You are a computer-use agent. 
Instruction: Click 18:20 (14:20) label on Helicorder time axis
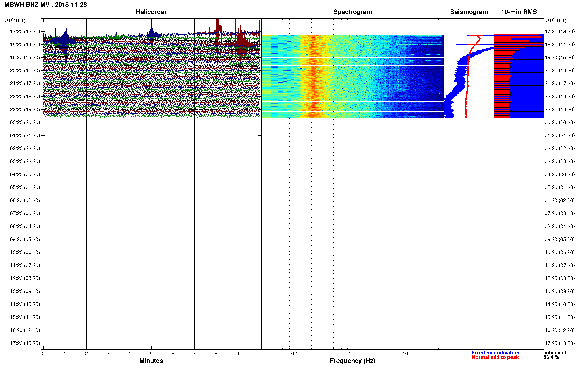coord(25,45)
